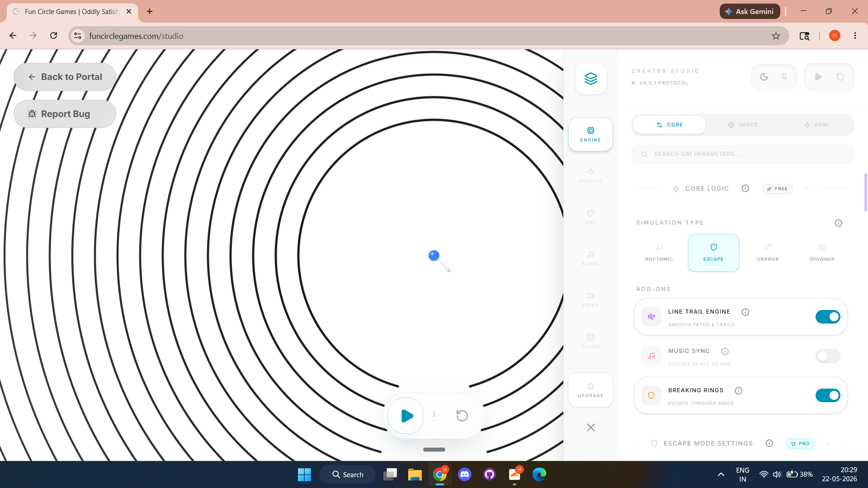Show hidden system tray icons
The height and width of the screenshot is (488, 868).
click(721, 474)
